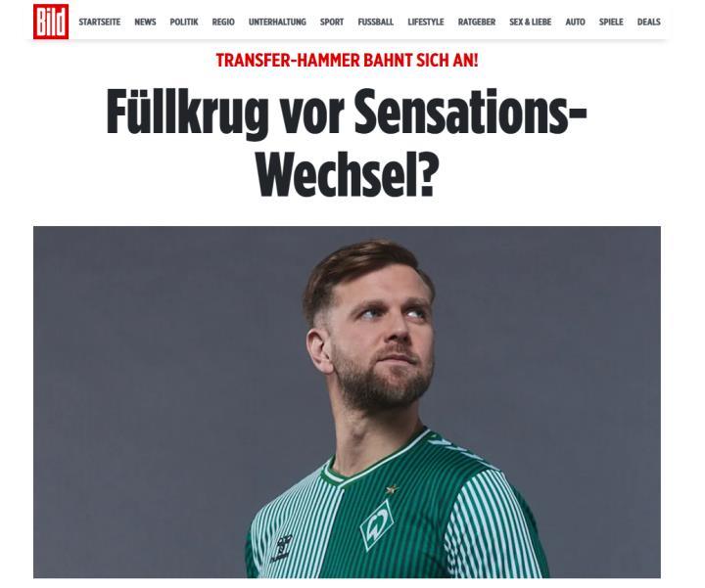Screen dimensions: 705x588
Task: Go to Sex & Liebe section
Action: pyautogui.click(x=531, y=22)
